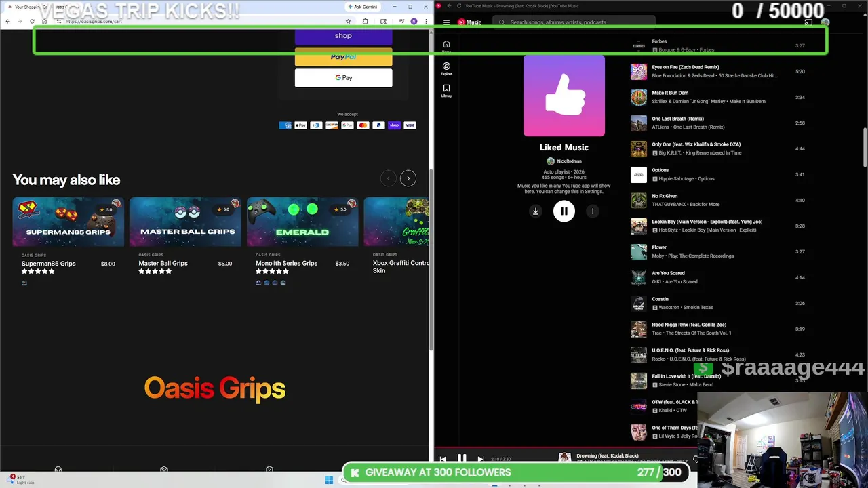This screenshot has width=868, height=488.
Task: Click search songs, albums, artists field
Action: coord(575,22)
